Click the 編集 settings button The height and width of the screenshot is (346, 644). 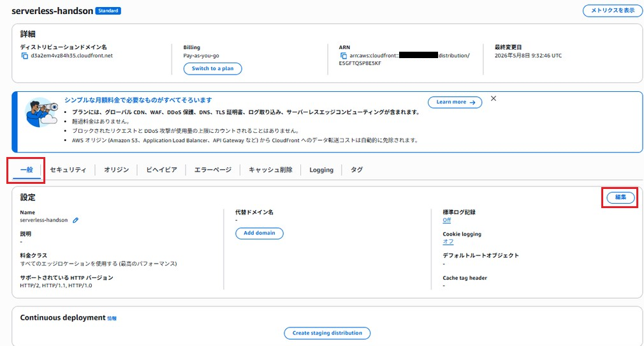(620, 197)
